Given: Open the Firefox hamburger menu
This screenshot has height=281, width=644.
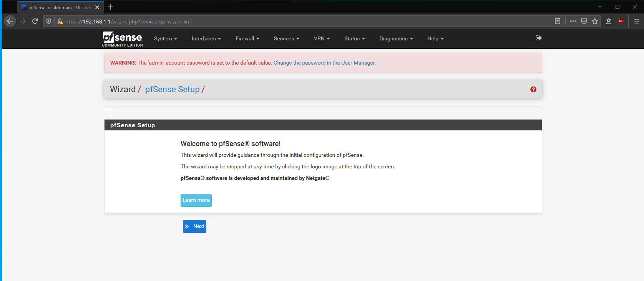Looking at the screenshot, I should coord(637,21).
